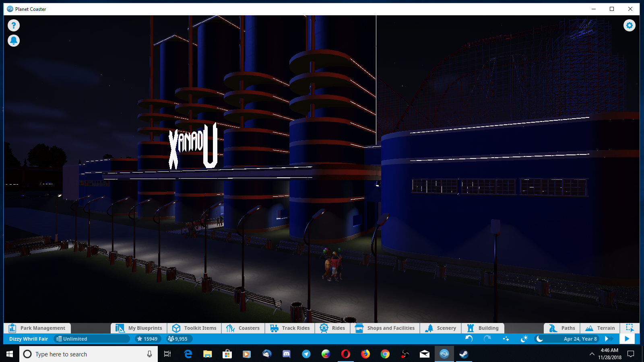Viewport: 644px width, 362px height.
Task: Click the Planet Coaster taskbar icon
Action: 444,354
